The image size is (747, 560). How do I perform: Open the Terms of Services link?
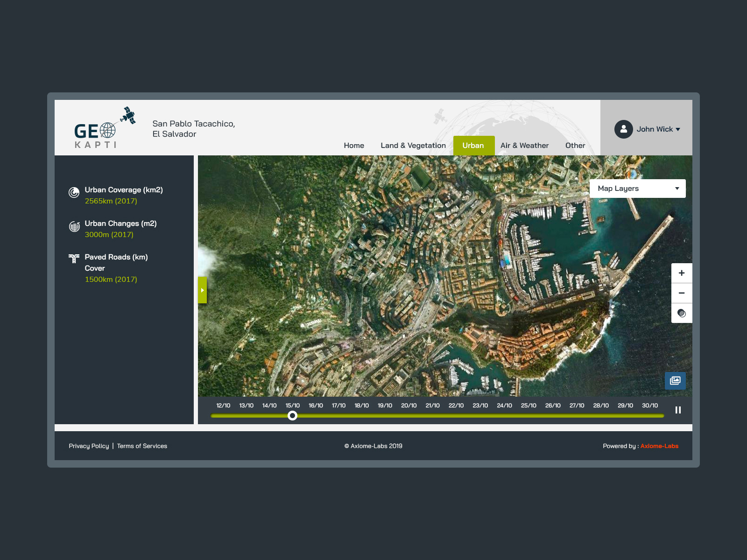tap(142, 446)
